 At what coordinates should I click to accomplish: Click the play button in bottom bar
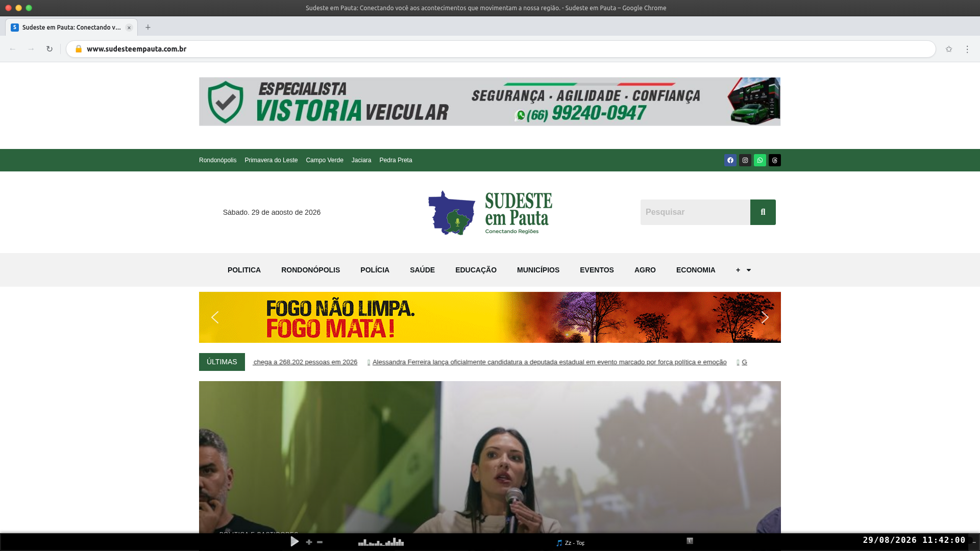(x=295, y=541)
